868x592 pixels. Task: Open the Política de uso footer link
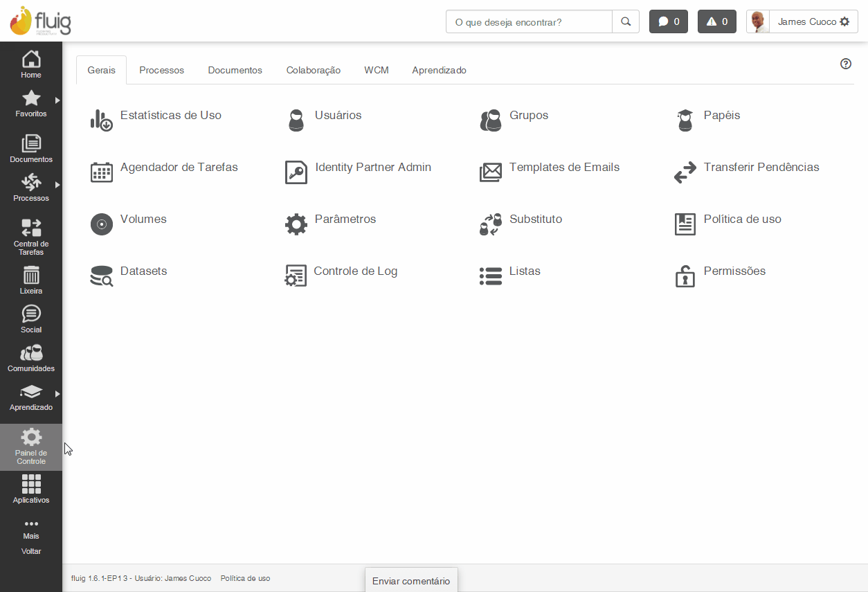(245, 578)
